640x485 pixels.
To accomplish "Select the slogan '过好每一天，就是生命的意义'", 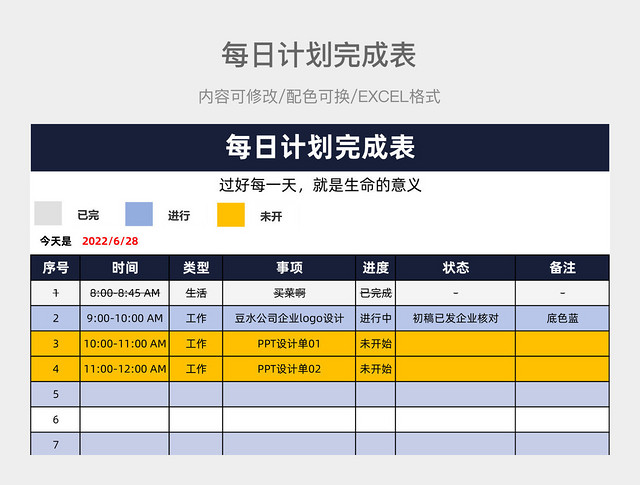I will (x=320, y=185).
